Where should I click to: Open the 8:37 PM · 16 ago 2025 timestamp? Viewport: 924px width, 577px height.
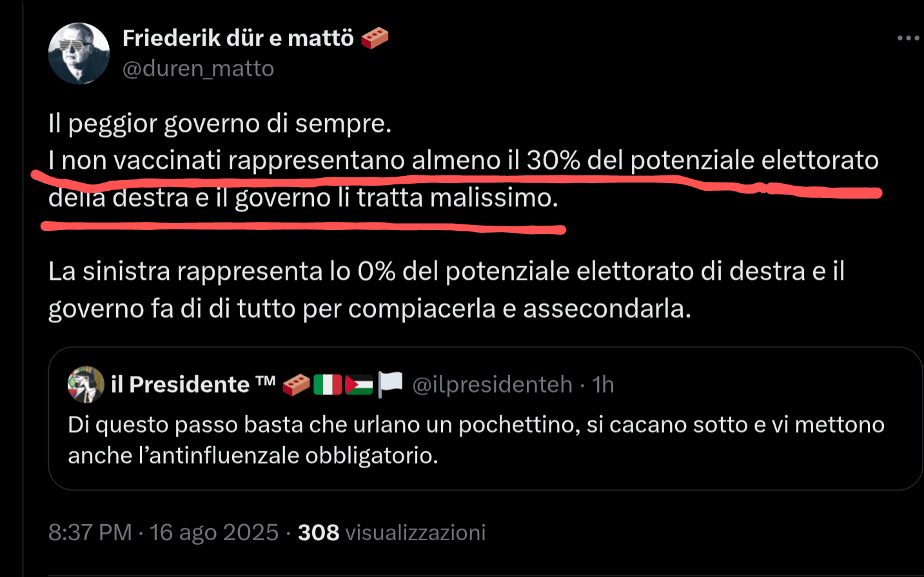163,533
